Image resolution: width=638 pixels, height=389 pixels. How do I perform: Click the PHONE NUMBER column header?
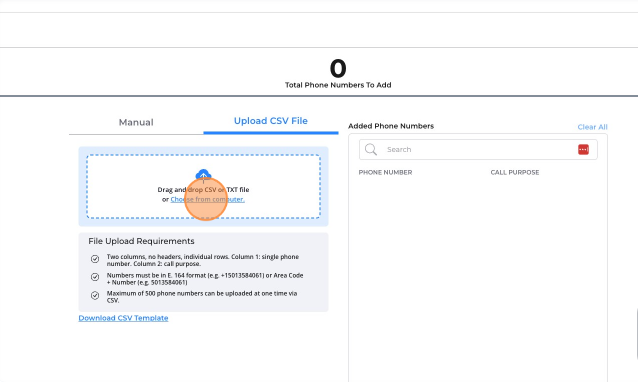385,173
